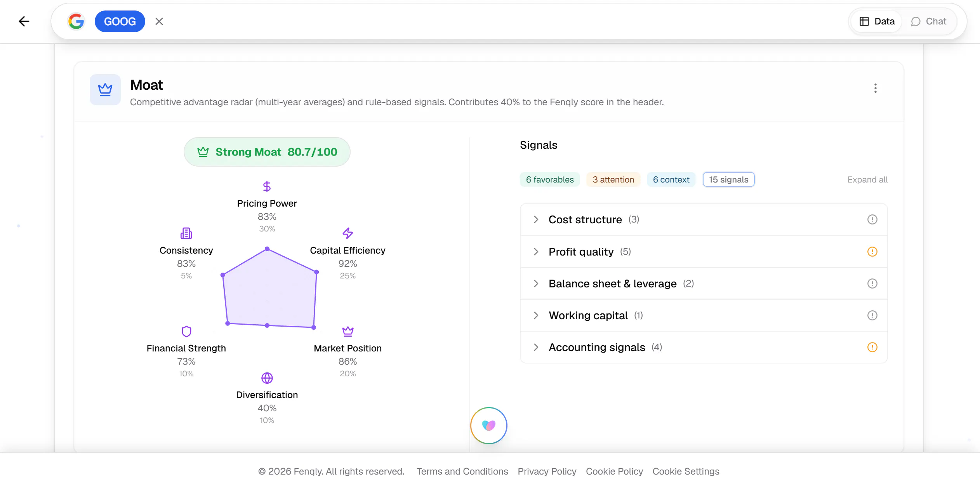This screenshot has width=980, height=487.
Task: Click the Pricing Power dollar icon
Action: click(267, 187)
